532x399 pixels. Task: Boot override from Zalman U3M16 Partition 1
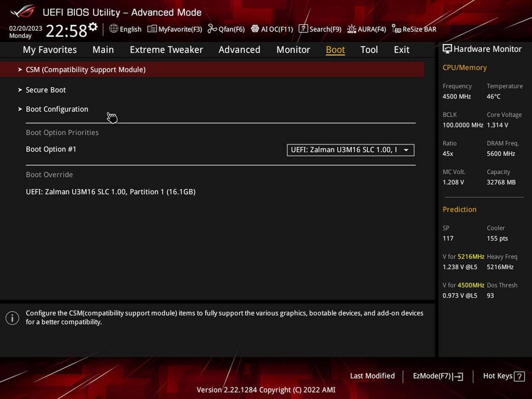(111, 192)
